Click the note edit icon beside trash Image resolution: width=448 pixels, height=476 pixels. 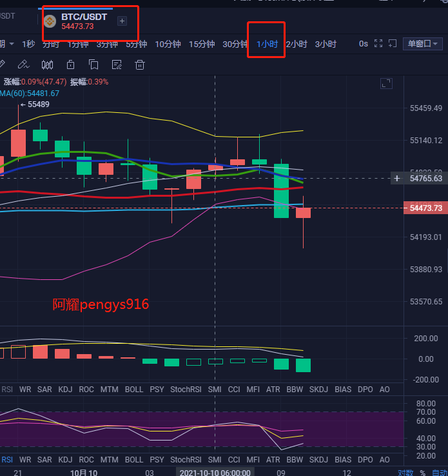[x=117, y=64]
